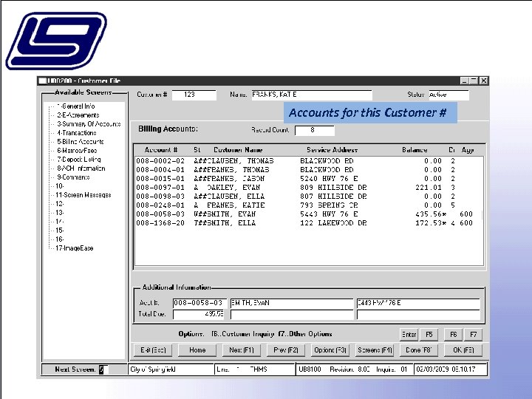Click the F6 Customer Inquiry button

pyautogui.click(x=453, y=335)
